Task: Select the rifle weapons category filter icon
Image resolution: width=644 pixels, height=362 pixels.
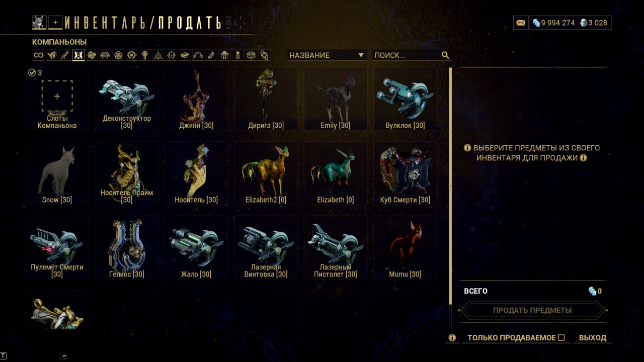Action: [65, 55]
